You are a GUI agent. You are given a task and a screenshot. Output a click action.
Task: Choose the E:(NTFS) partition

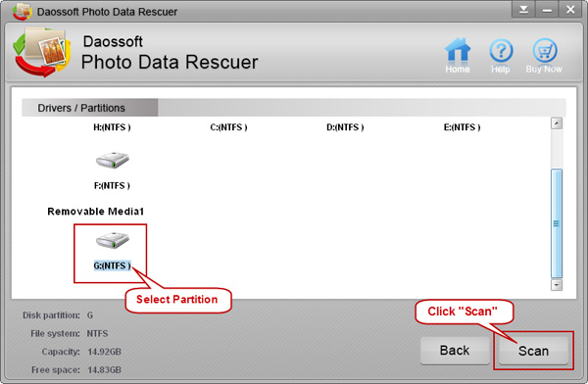[x=462, y=127]
